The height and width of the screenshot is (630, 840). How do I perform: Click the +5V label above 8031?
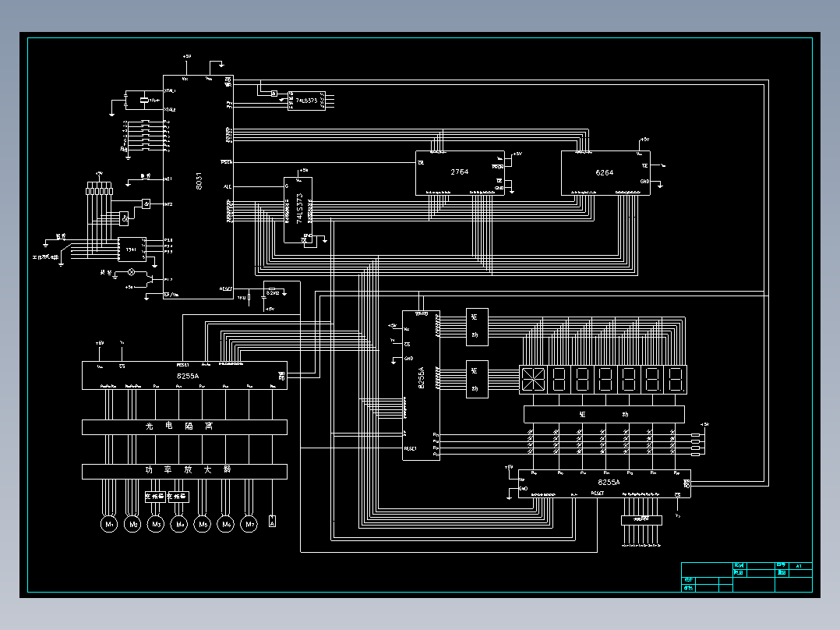186,56
